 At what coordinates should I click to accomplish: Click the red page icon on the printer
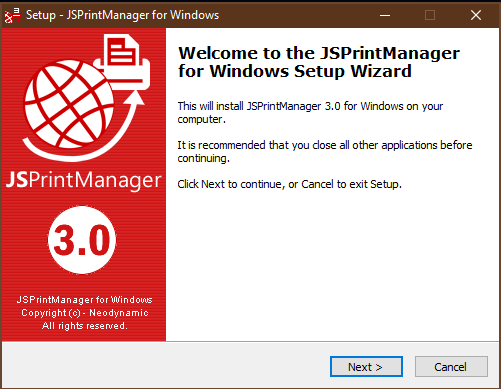122,52
